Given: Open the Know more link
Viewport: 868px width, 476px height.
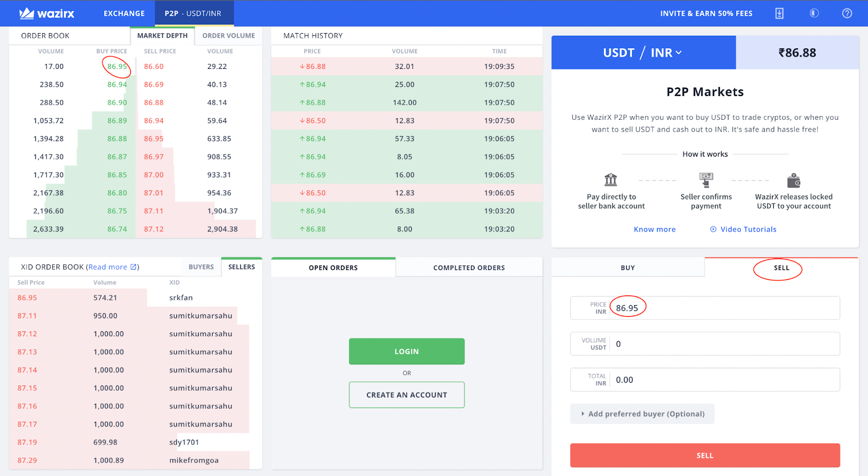Looking at the screenshot, I should [655, 229].
